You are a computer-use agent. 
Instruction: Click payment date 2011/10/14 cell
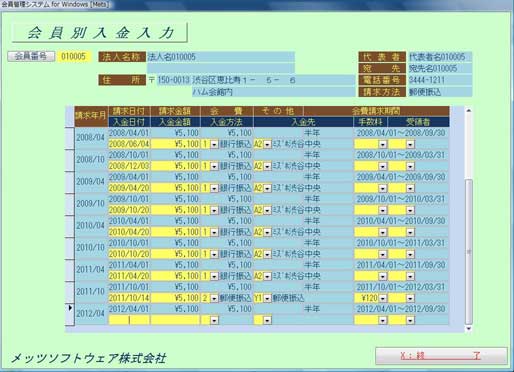pos(129,298)
